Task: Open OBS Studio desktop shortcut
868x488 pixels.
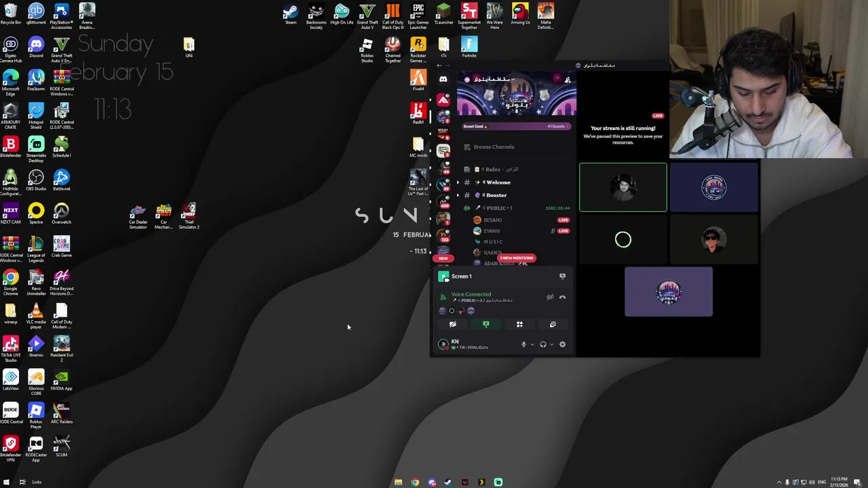Action: pos(36,180)
